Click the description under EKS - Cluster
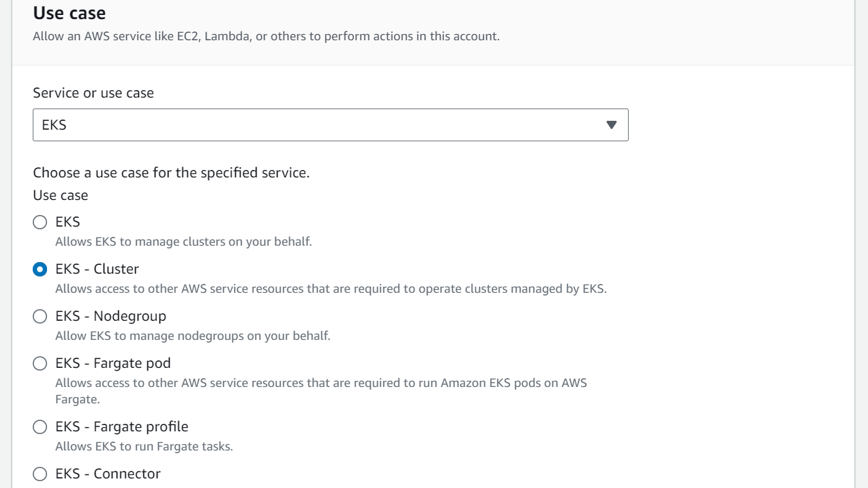 [x=331, y=289]
